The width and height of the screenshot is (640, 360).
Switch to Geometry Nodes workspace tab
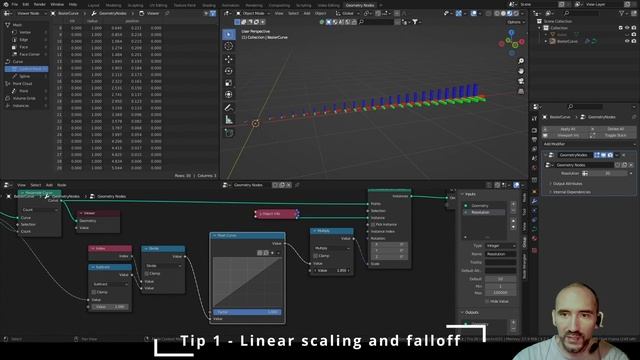(360, 5)
